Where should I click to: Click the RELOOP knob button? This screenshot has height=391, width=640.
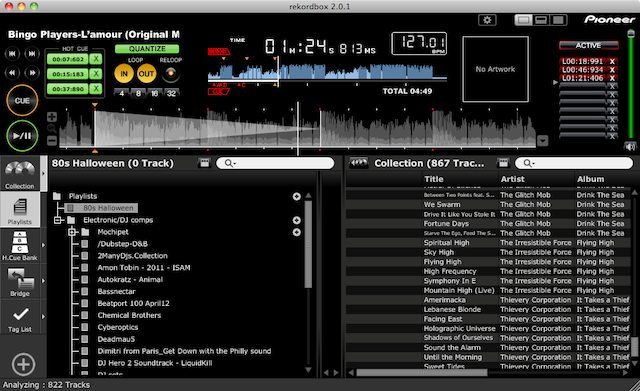click(171, 73)
